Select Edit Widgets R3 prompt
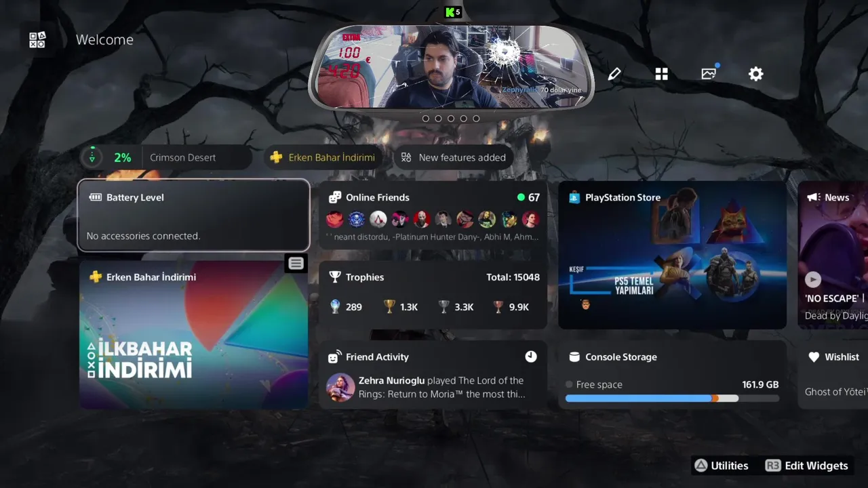Viewport: 868px width, 488px height. tap(806, 466)
